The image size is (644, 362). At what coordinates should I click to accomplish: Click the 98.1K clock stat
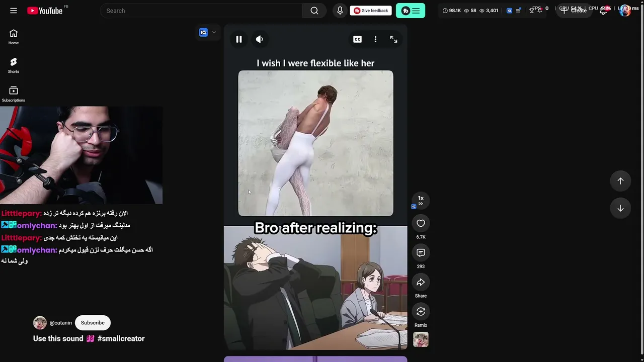(x=452, y=11)
